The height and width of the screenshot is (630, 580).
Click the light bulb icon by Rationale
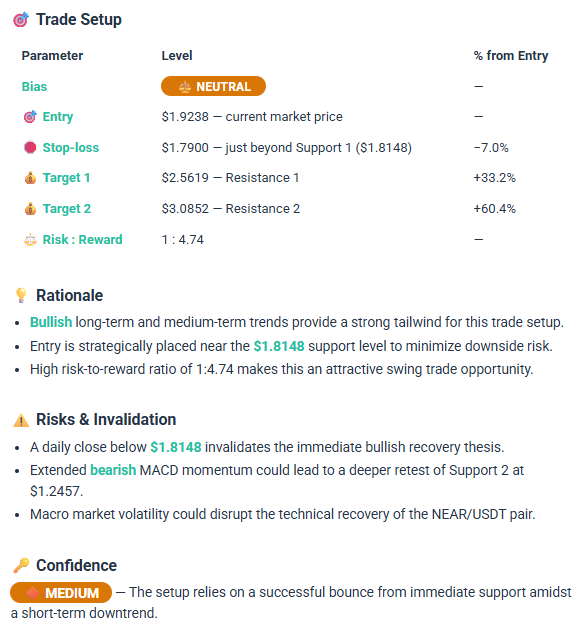(x=21, y=295)
